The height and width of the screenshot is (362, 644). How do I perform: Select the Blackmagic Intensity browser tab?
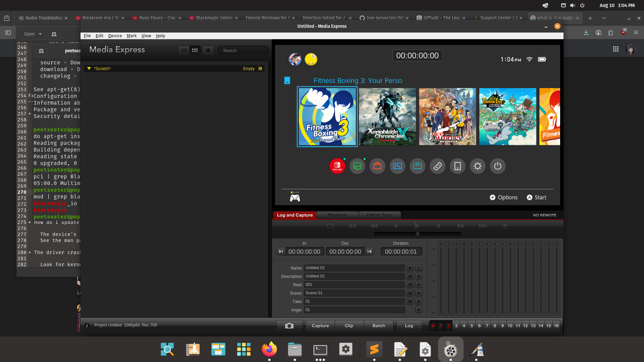point(214,18)
